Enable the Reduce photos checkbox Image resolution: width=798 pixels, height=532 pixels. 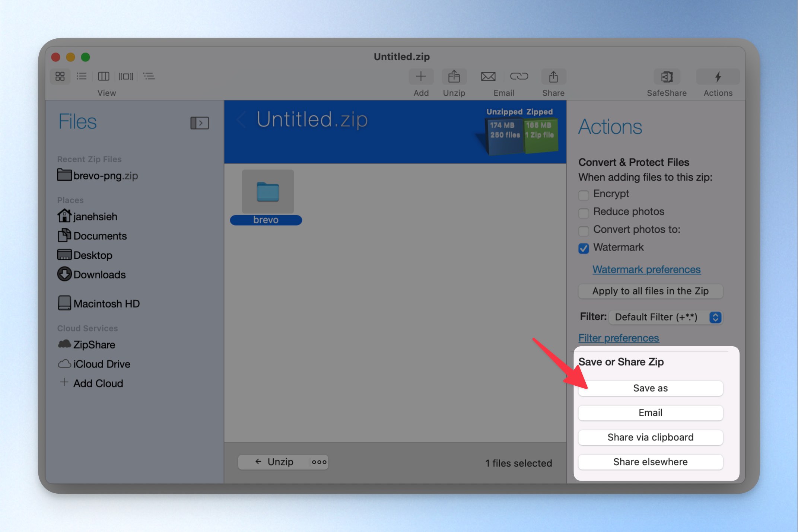(x=584, y=213)
